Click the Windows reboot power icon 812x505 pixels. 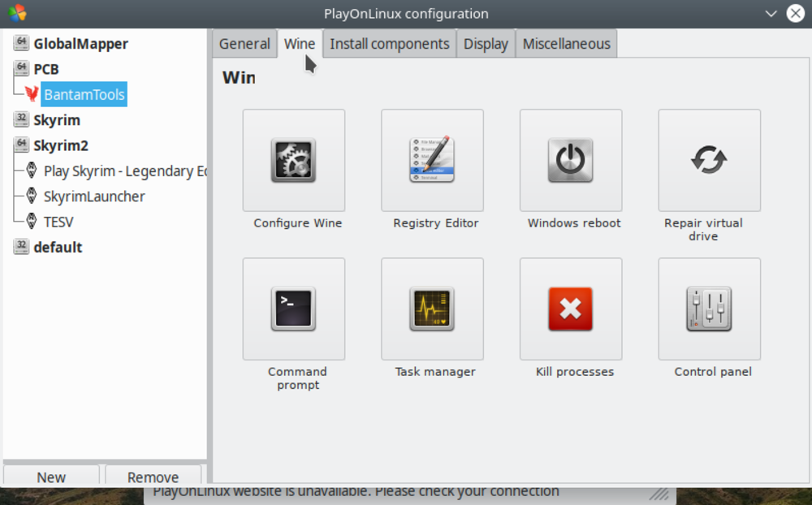tap(571, 160)
